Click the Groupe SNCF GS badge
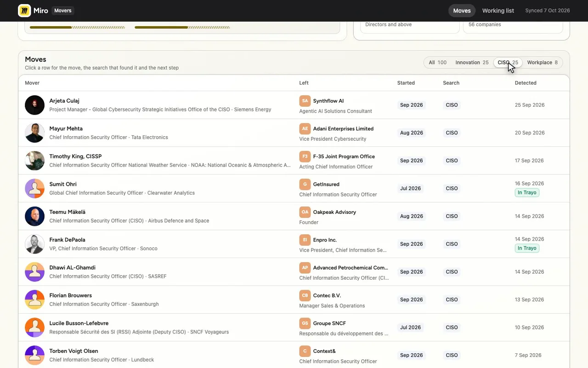Viewport: 588px width, 368px height. click(305, 323)
